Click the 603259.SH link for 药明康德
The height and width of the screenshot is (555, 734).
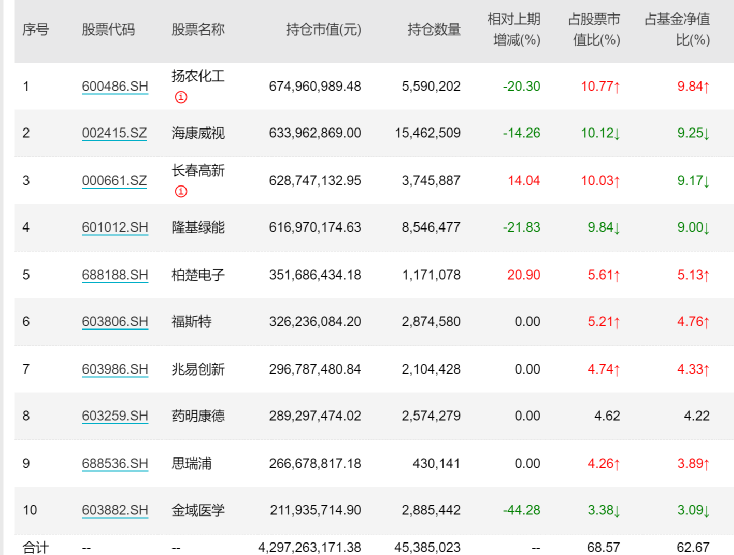click(x=115, y=416)
